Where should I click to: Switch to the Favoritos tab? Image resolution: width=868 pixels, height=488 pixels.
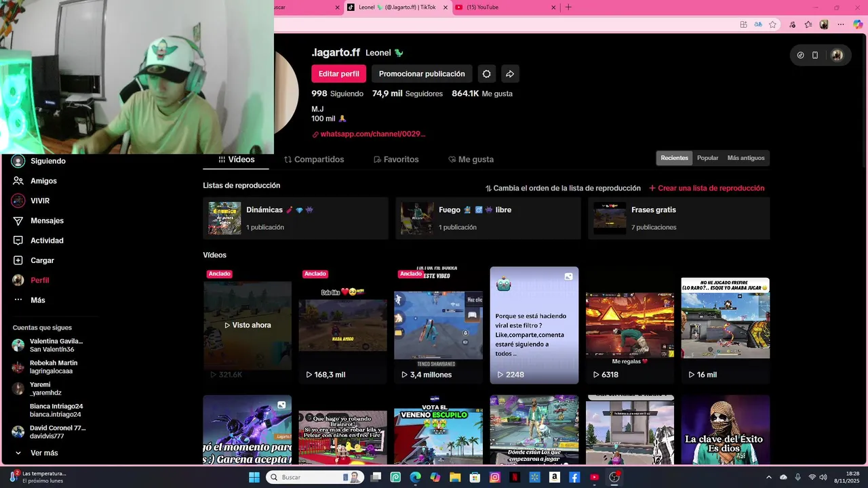396,159
